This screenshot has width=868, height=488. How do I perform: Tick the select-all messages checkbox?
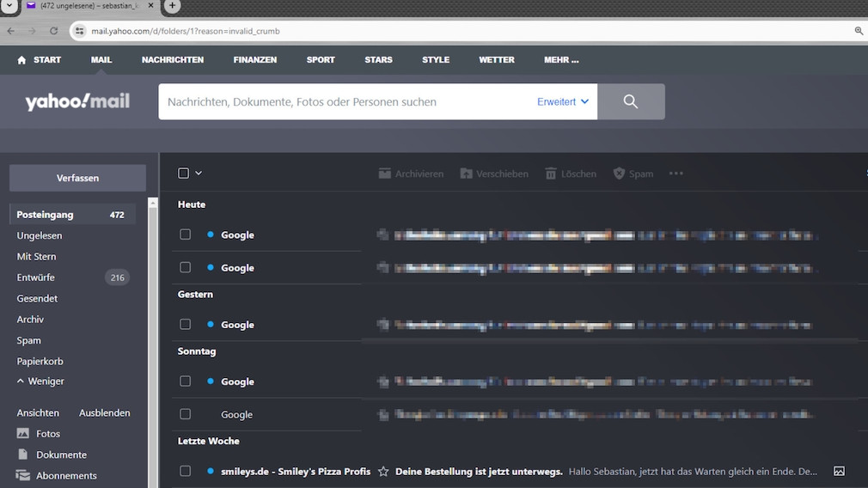coord(183,174)
